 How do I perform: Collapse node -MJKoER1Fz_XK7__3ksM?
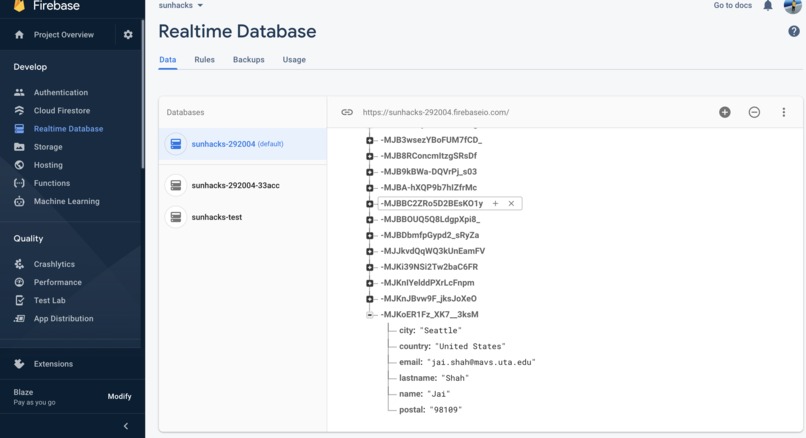tap(370, 315)
